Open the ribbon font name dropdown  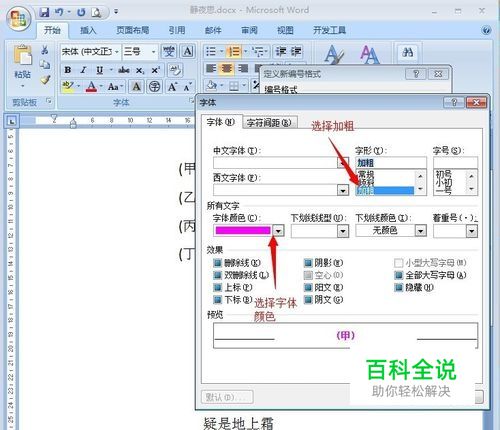pos(117,52)
